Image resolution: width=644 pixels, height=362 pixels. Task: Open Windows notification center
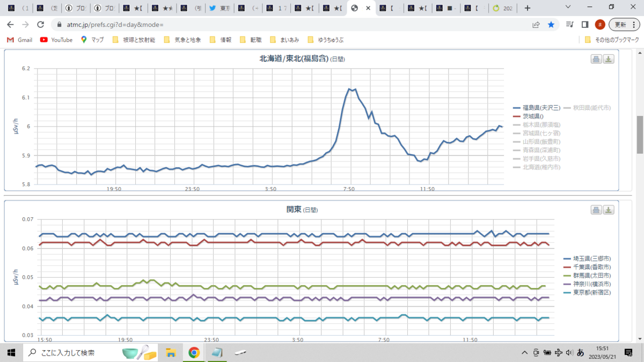pyautogui.click(x=628, y=352)
